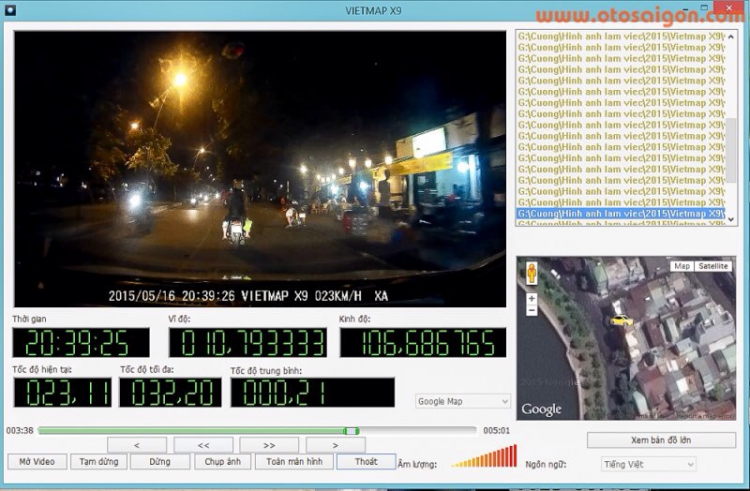
Task: Click the file list scroll up arrow
Action: point(731,36)
